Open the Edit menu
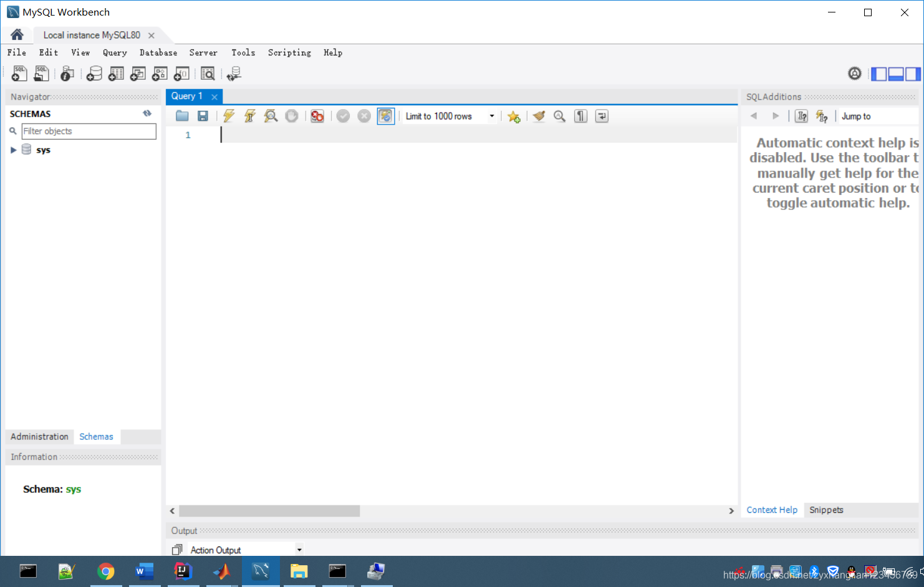Viewport: 924px width, 587px height. point(49,53)
